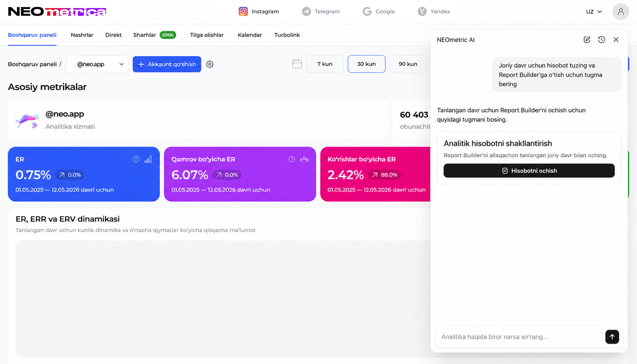Click the ER 0.75% value

pyautogui.click(x=33, y=175)
